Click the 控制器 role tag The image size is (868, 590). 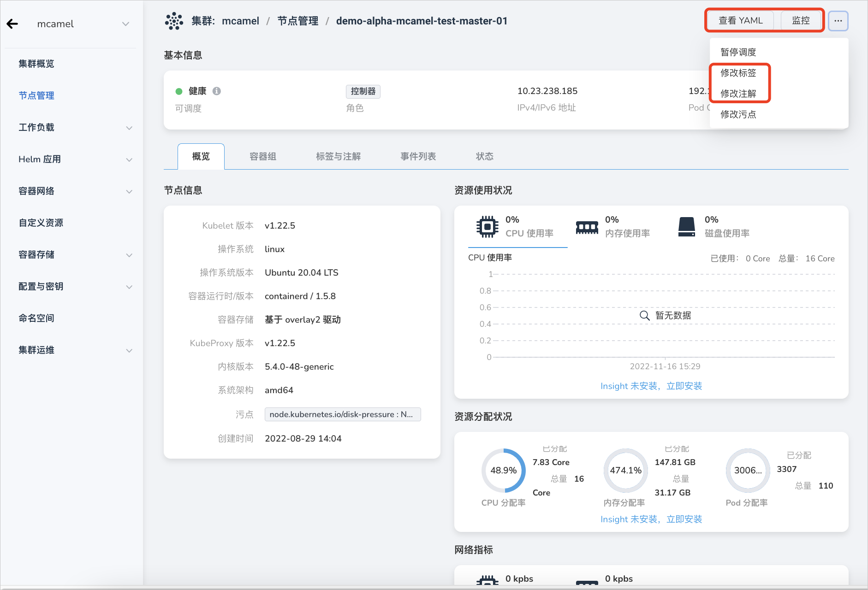point(363,91)
